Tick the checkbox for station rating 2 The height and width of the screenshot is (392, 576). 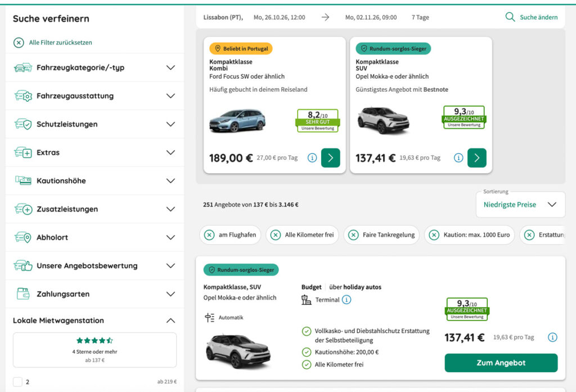coord(17,382)
